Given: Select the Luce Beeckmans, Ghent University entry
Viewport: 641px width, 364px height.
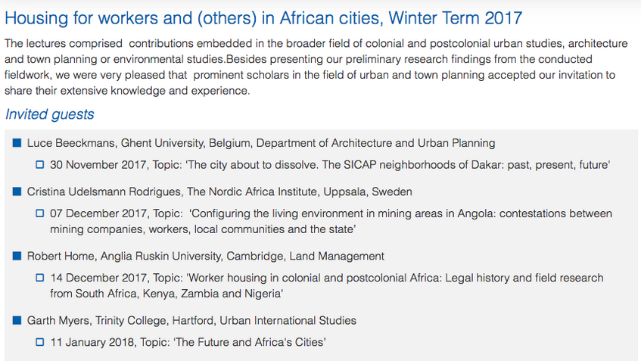Looking at the screenshot, I should pyautogui.click(x=261, y=143).
